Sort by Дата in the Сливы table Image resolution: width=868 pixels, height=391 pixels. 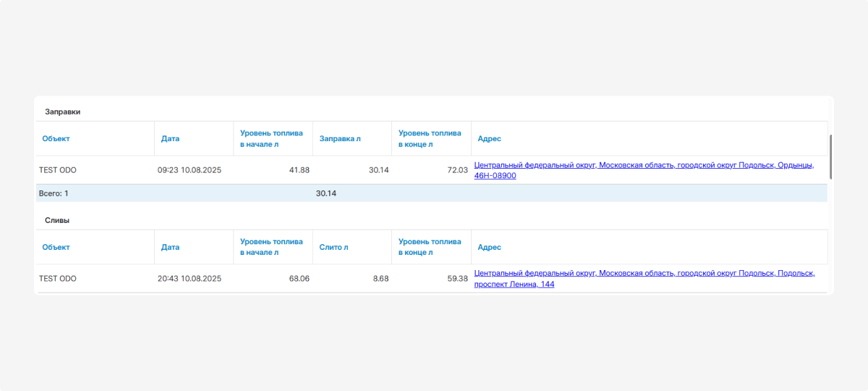pyautogui.click(x=170, y=247)
